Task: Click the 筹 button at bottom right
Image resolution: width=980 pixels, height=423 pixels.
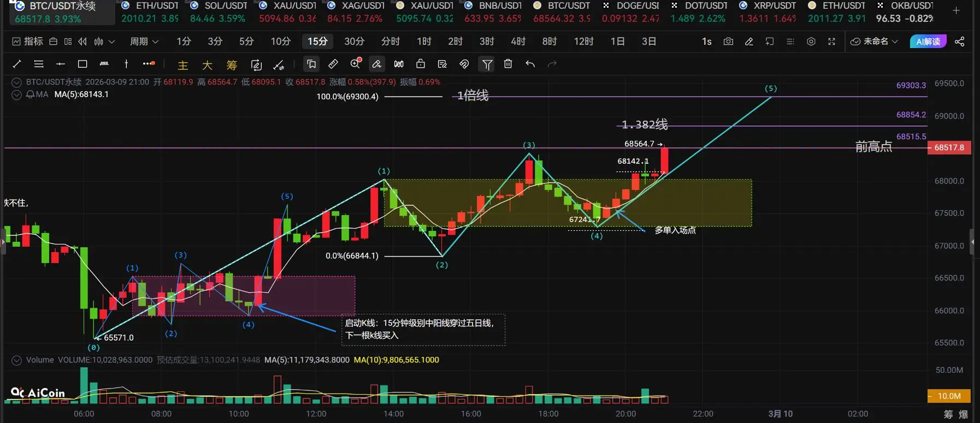Action: 948,414
